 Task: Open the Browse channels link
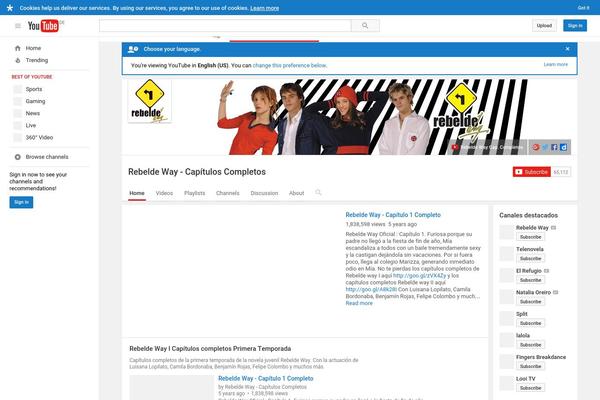pyautogui.click(x=47, y=157)
